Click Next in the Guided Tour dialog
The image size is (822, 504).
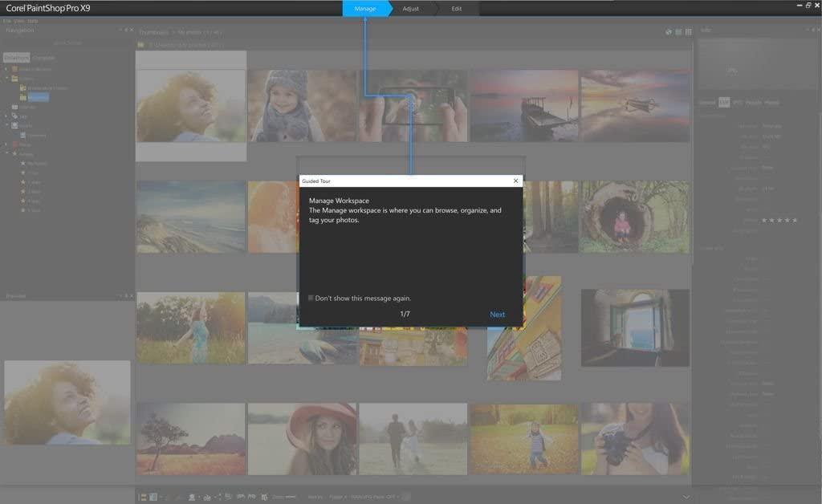497,314
